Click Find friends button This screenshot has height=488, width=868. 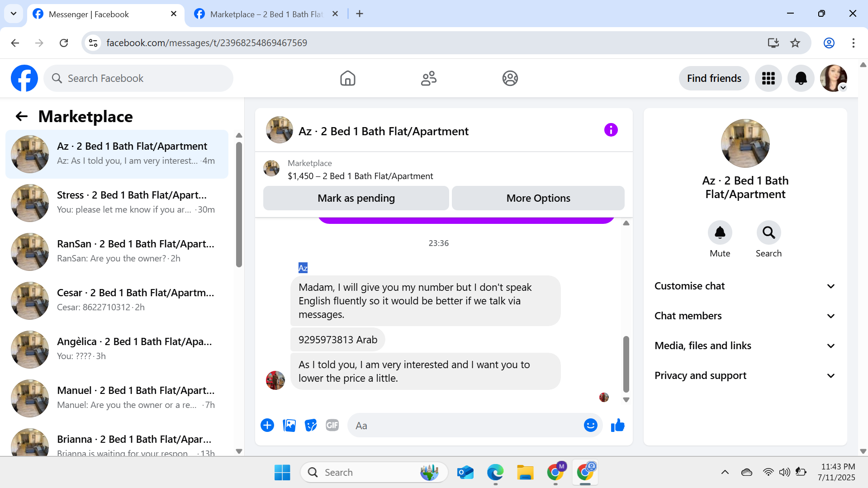[714, 78]
